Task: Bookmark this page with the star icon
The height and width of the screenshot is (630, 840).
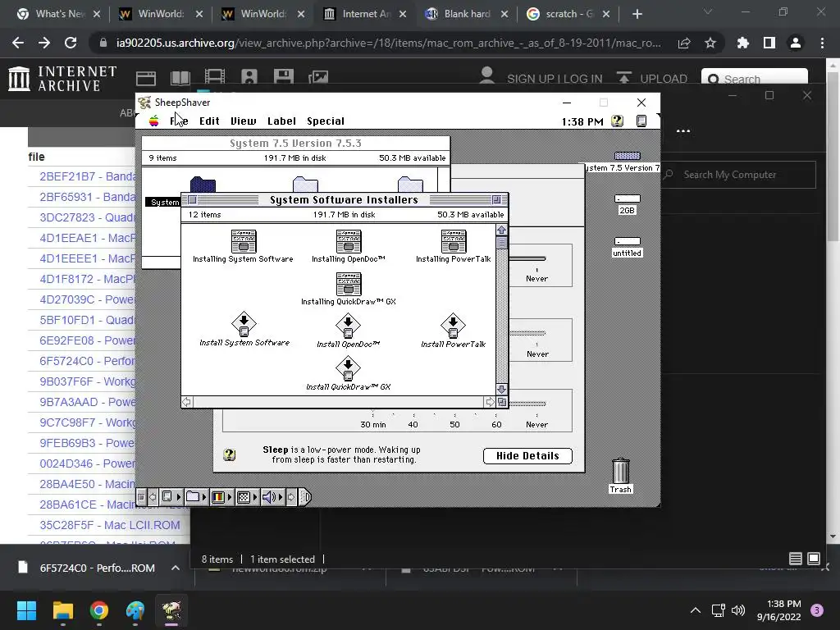Action: (710, 43)
